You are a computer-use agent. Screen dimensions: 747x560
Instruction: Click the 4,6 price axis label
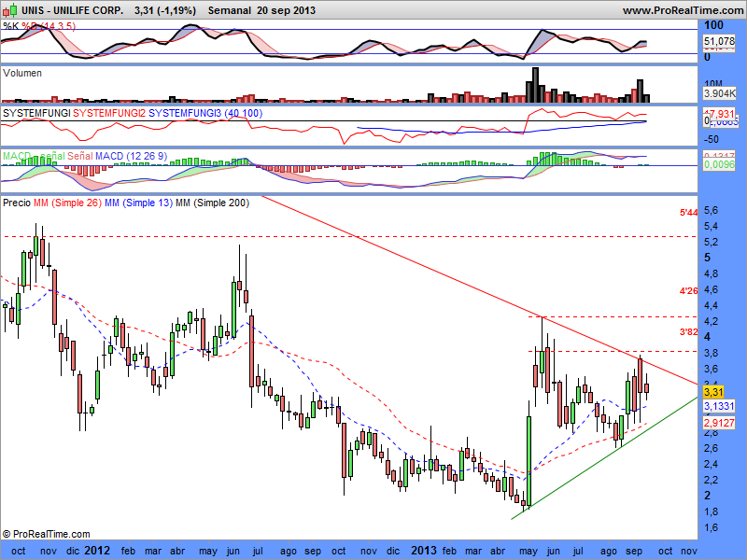pyautogui.click(x=711, y=289)
